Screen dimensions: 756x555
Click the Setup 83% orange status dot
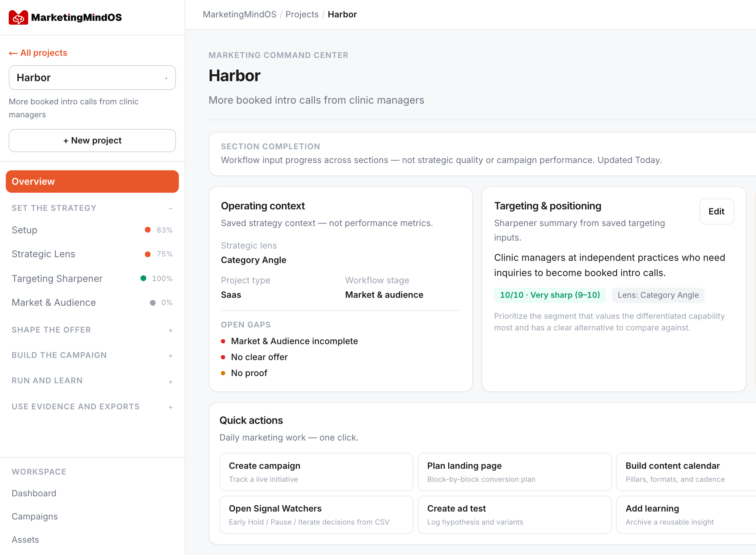click(148, 230)
